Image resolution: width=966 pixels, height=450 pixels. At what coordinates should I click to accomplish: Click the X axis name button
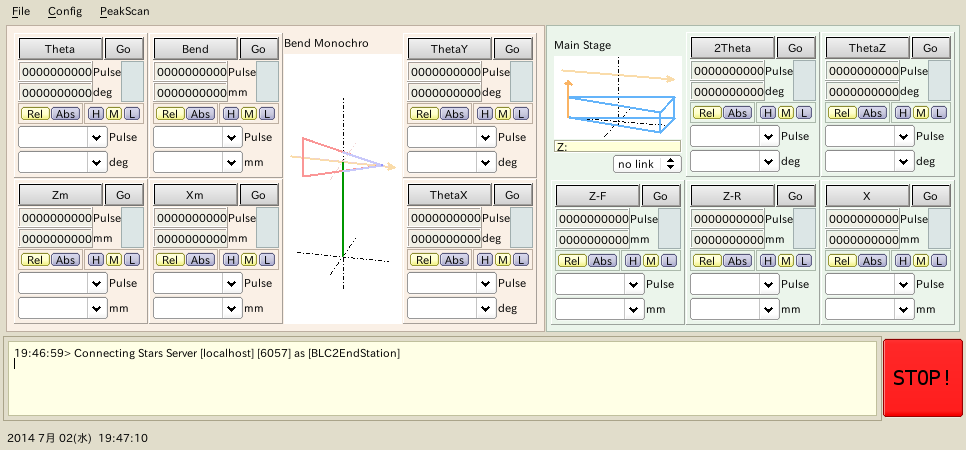click(x=867, y=195)
